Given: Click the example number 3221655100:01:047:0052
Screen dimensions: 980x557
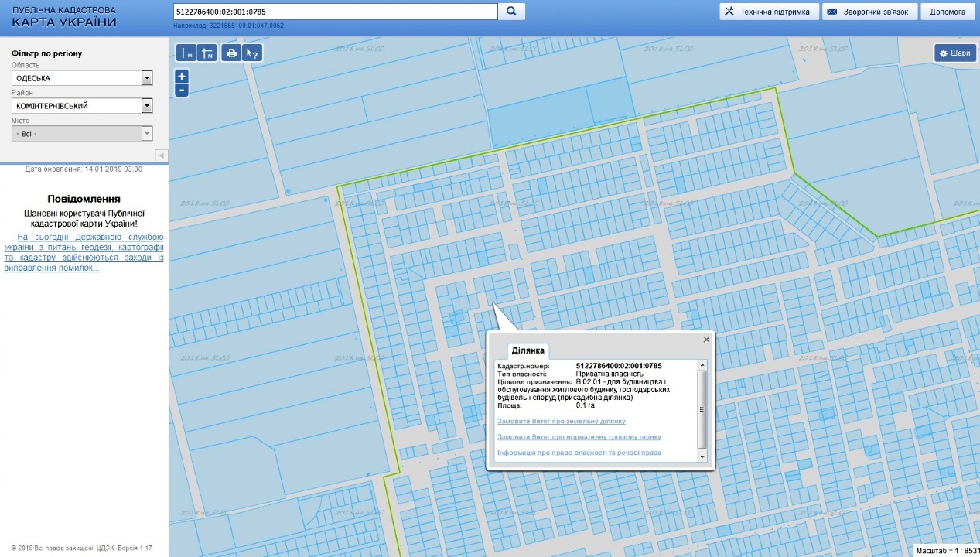Looking at the screenshot, I should point(246,26).
